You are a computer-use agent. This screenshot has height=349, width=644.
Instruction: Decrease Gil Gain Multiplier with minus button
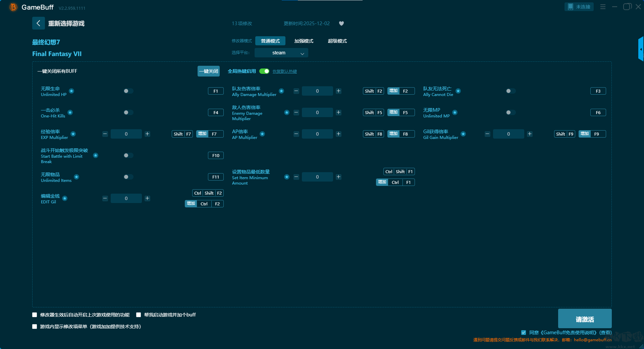487,134
